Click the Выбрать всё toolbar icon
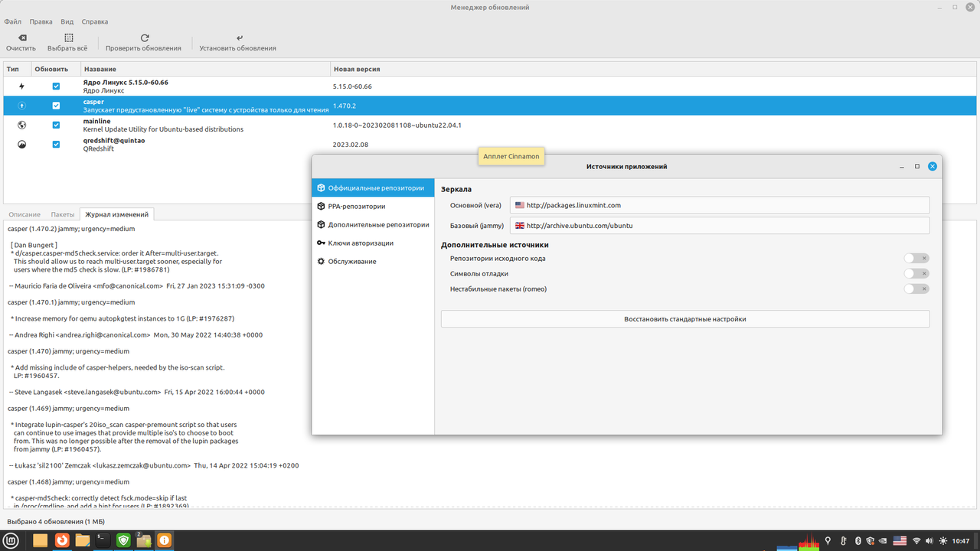980x551 pixels. pyautogui.click(x=68, y=37)
